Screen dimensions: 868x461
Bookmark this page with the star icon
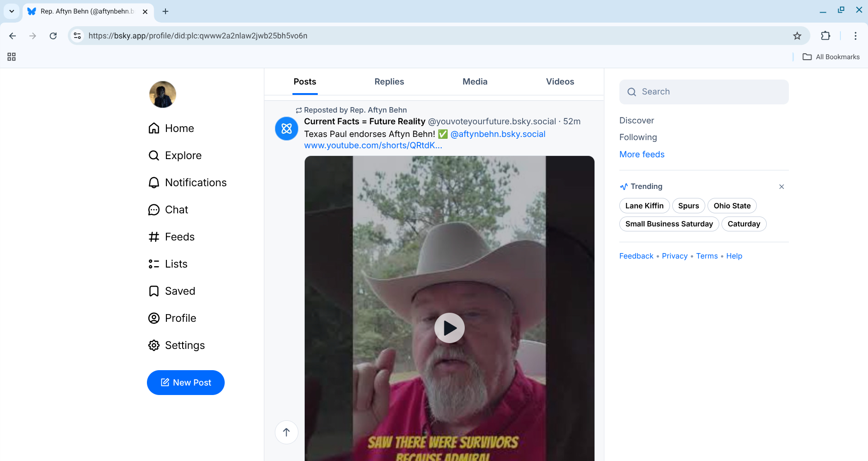coord(797,36)
